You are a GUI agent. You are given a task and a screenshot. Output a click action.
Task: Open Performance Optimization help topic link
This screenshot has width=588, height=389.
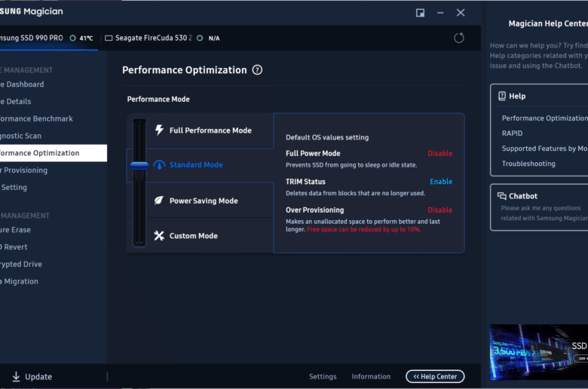(544, 118)
